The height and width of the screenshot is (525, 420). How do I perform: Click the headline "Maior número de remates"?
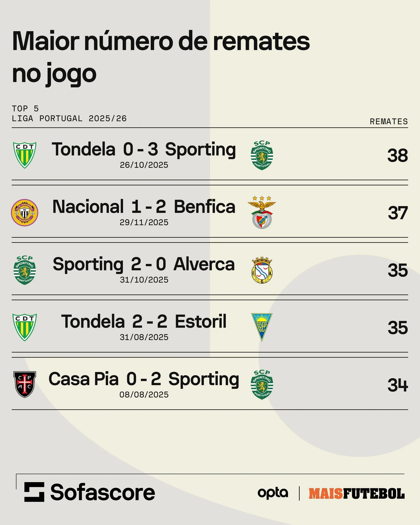click(x=161, y=41)
